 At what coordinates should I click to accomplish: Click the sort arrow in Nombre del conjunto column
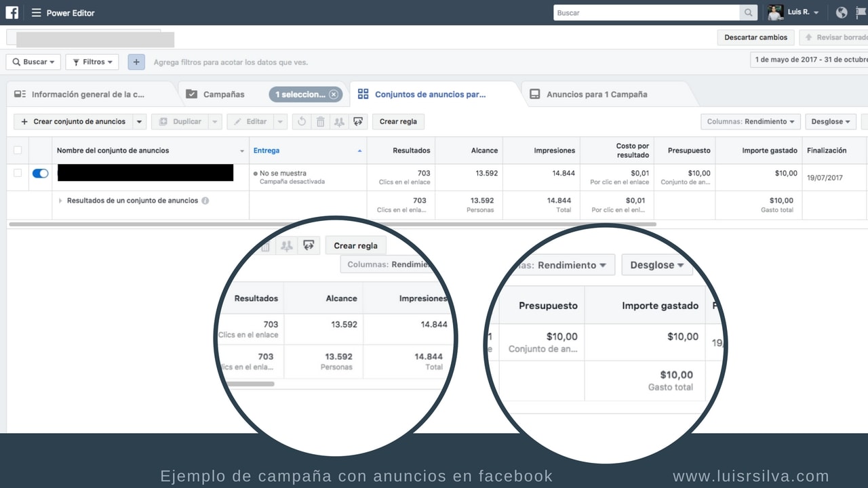pos(242,150)
